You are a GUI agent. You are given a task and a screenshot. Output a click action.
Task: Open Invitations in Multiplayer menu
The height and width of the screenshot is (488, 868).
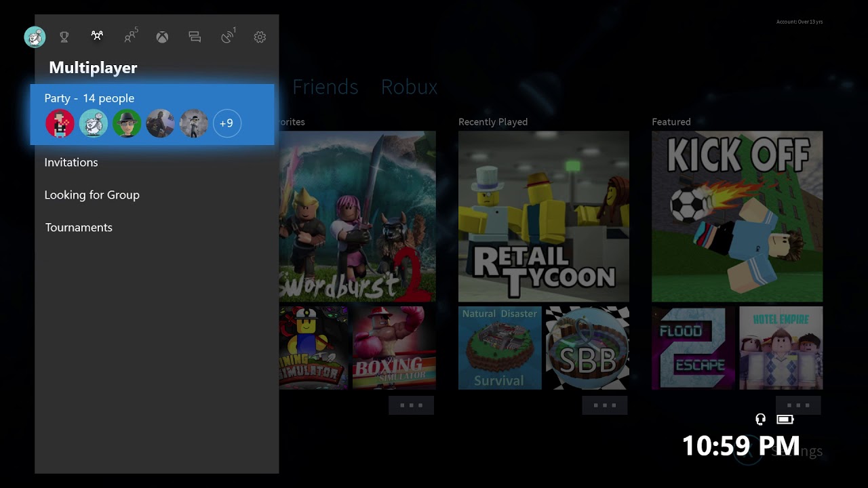click(71, 163)
